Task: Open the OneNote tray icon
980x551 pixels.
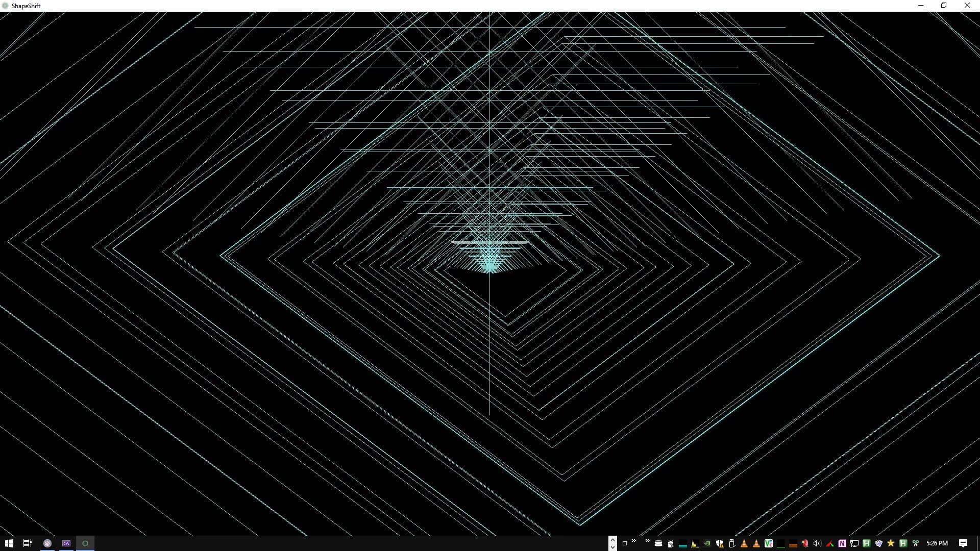Action: 842,543
